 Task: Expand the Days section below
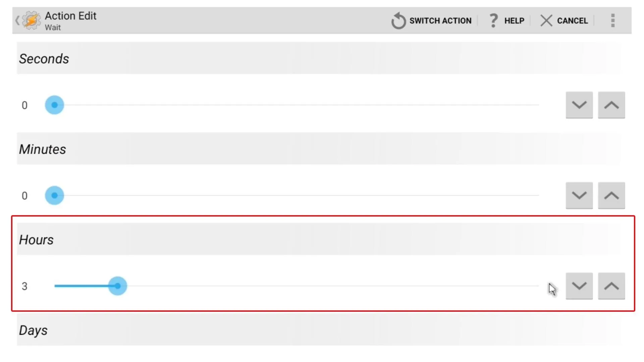(x=34, y=330)
